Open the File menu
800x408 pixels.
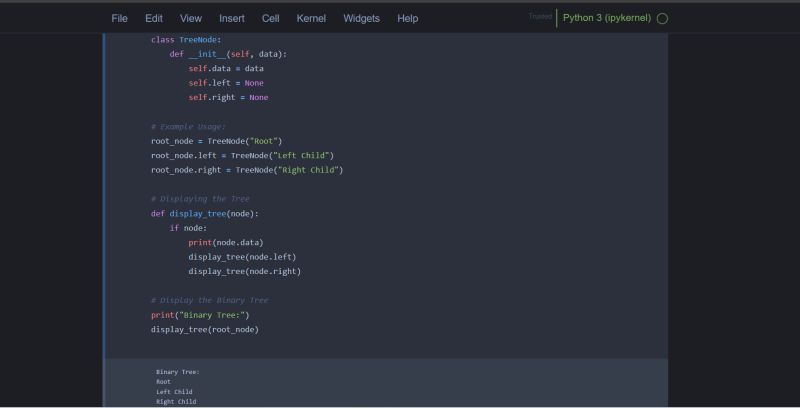point(119,18)
